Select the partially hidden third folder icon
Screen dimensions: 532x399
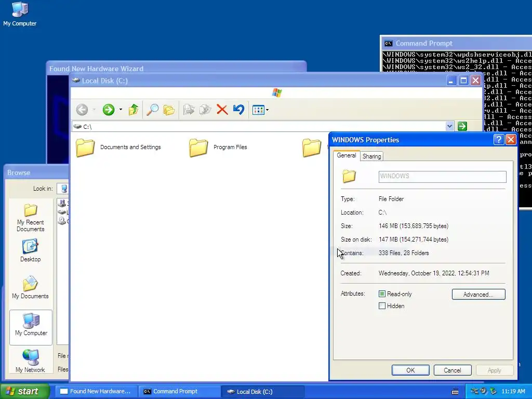(312, 147)
